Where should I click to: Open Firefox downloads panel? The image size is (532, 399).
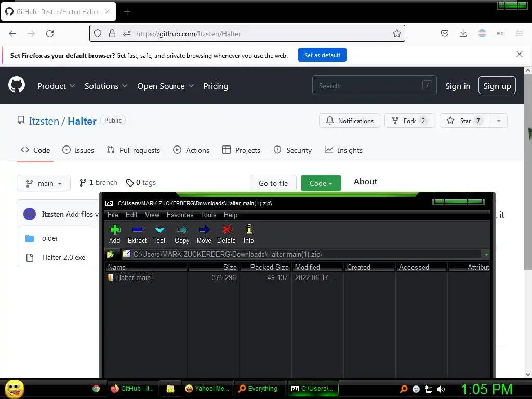pos(463,33)
